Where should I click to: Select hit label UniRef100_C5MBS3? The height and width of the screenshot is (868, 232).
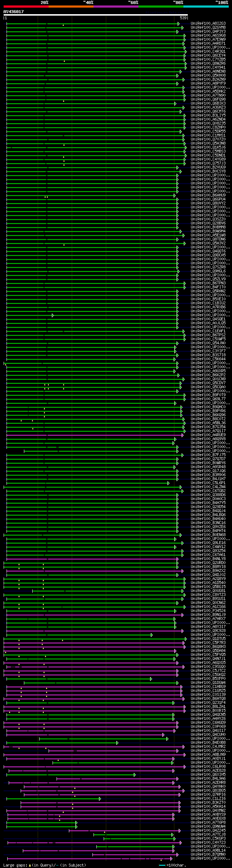click(208, 151)
